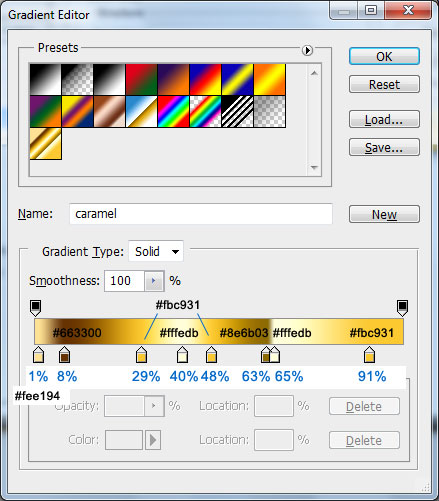This screenshot has width=439, height=501.
Task: Select the pale cream stop at 40%
Action: [x=182, y=355]
